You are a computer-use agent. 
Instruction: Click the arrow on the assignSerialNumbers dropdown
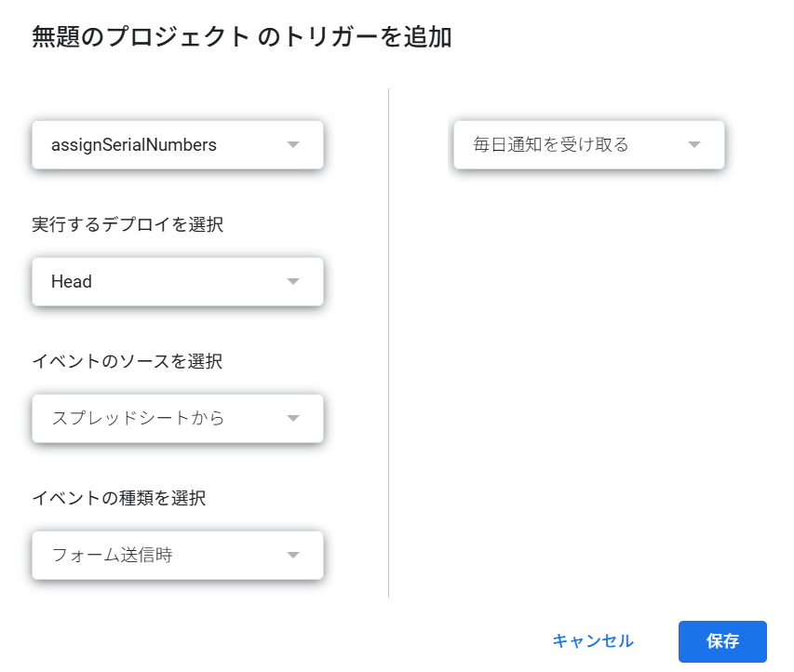(x=293, y=145)
